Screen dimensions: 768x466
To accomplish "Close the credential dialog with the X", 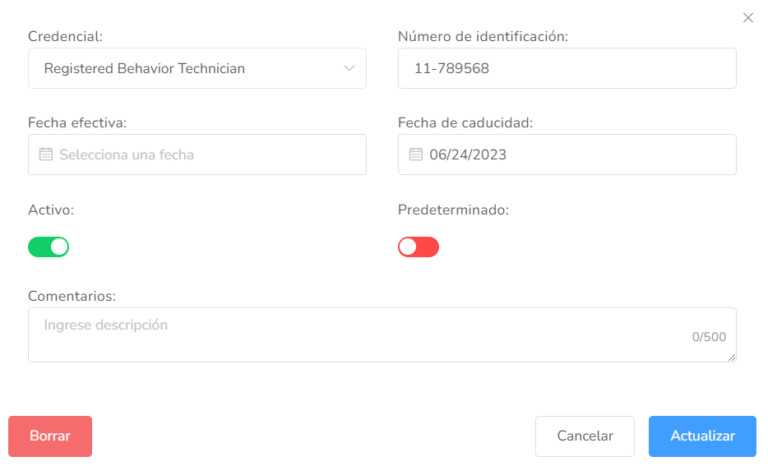I will tap(748, 18).
